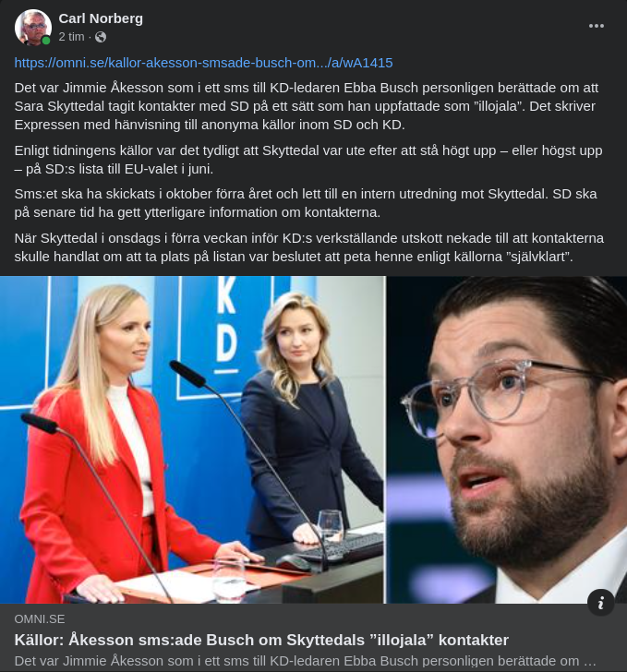Open headline "Källor: Åkesson sms:ade Busch"
This screenshot has height=672, width=627.
pyautogui.click(x=261, y=640)
